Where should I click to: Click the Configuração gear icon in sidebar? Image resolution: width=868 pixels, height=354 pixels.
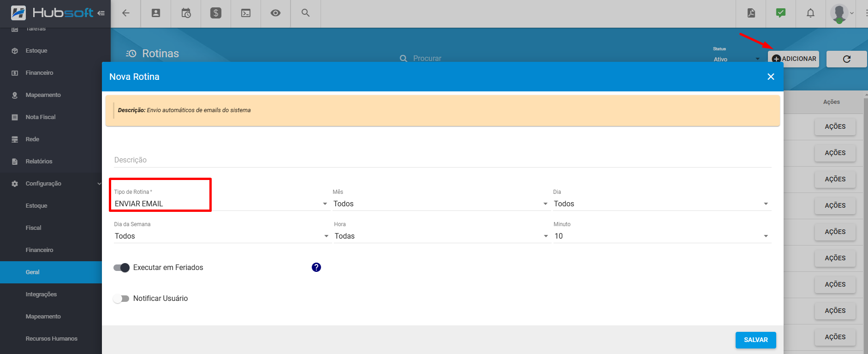click(x=15, y=184)
